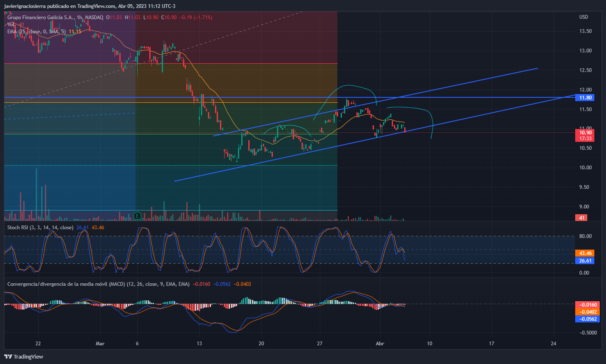Select the MACD indicator legend title

pyautogui.click(x=98, y=284)
